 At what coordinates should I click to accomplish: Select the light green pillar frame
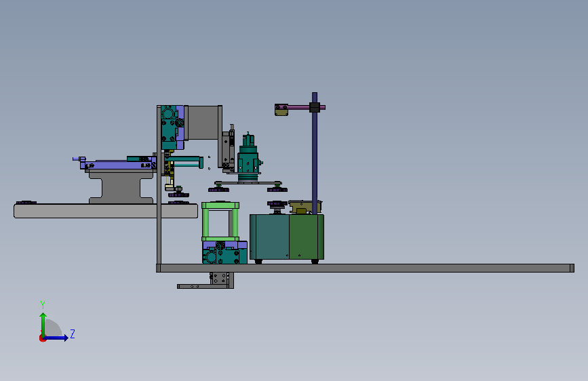(x=220, y=222)
